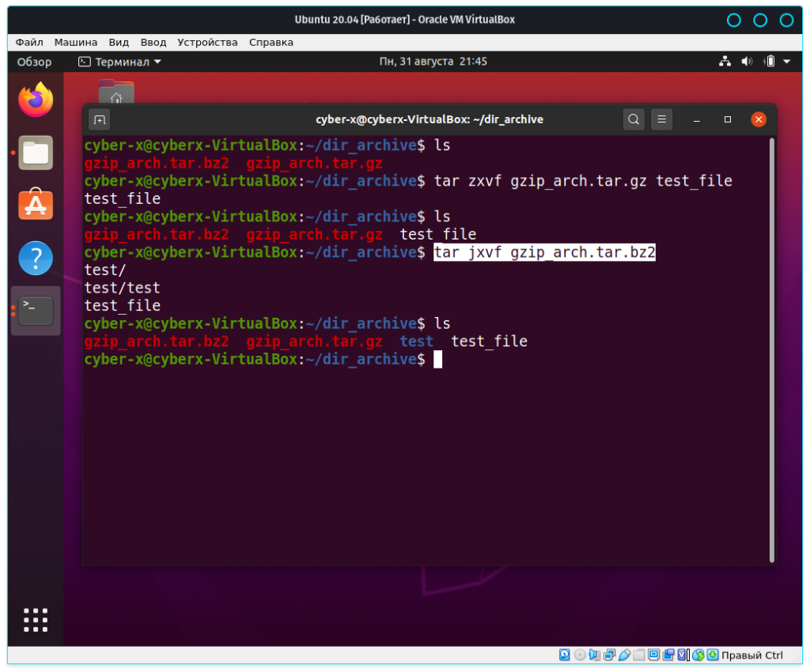Open a new terminal tab
This screenshot has width=810, height=672.
pos(100,119)
